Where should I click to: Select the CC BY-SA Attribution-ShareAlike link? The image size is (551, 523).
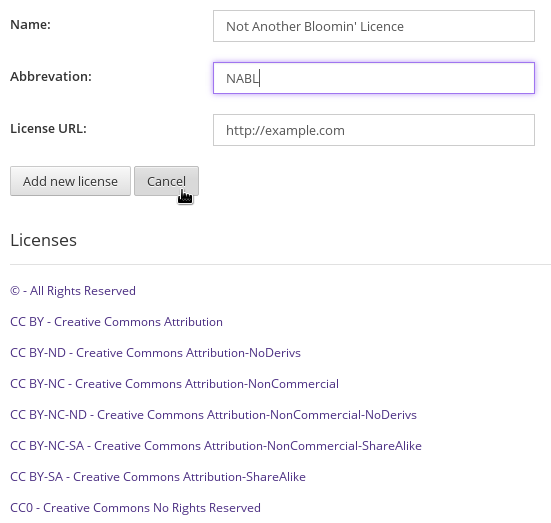coord(158,476)
